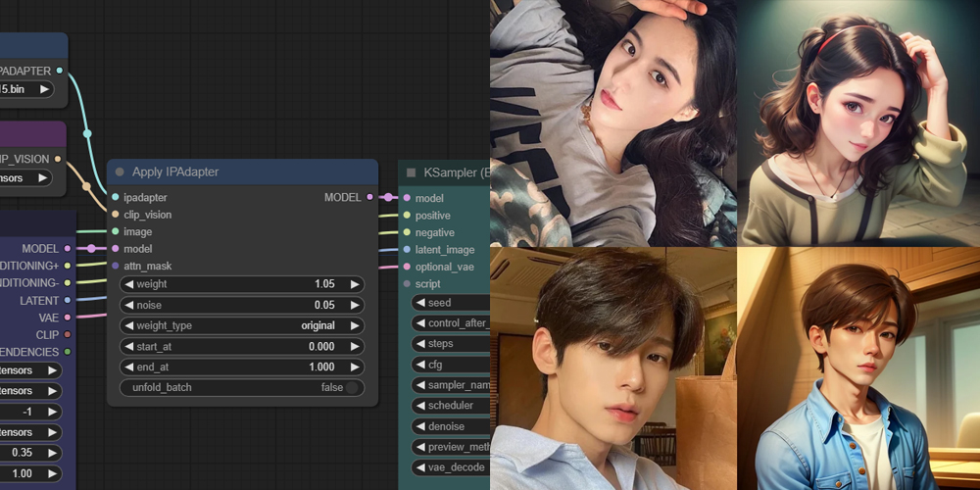
Task: Click the VAE output port
Action: tap(68, 318)
